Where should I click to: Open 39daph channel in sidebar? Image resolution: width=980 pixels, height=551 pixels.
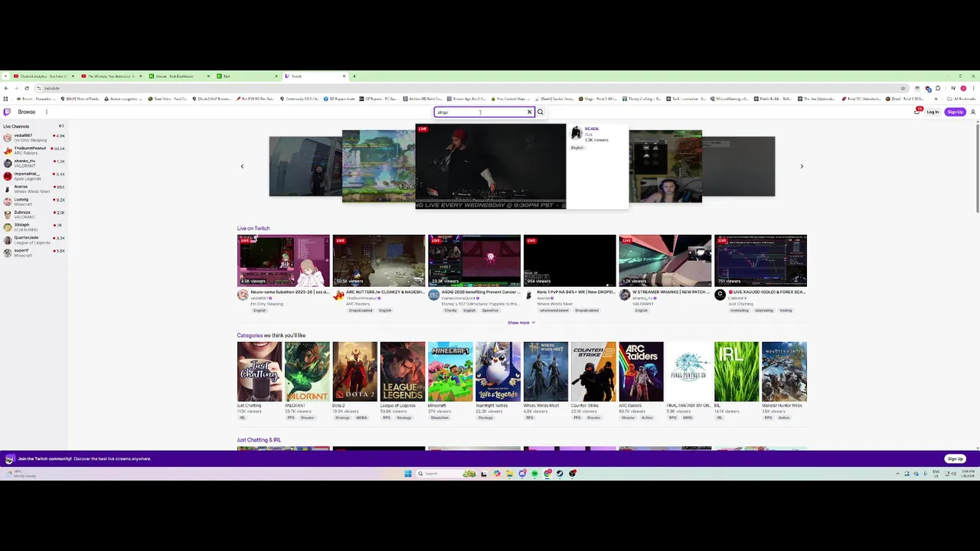click(34, 227)
